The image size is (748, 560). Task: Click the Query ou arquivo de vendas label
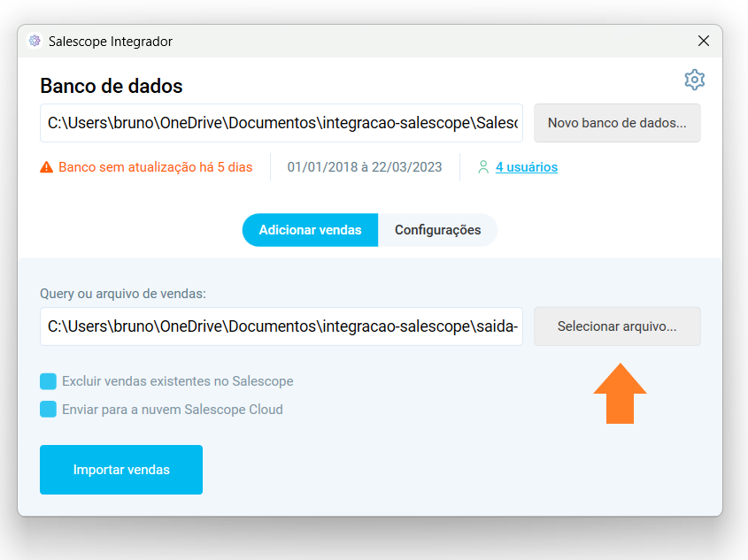click(x=123, y=294)
